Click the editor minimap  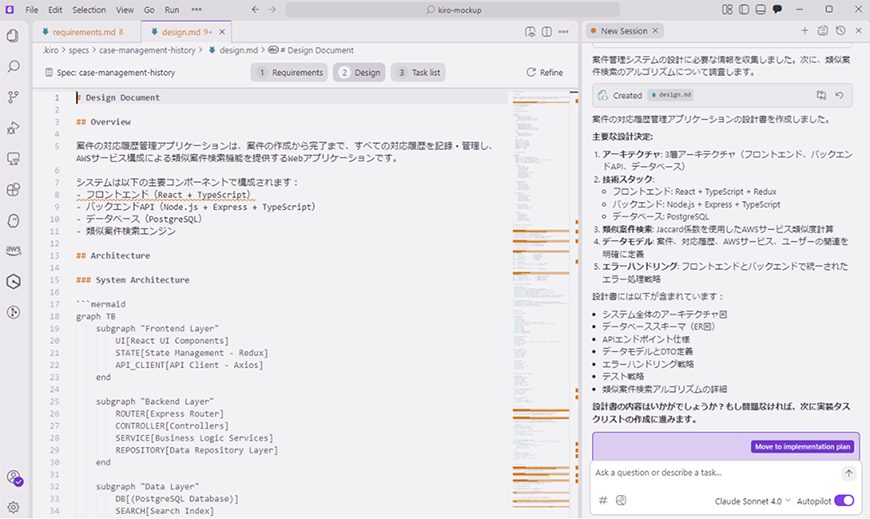(540, 300)
